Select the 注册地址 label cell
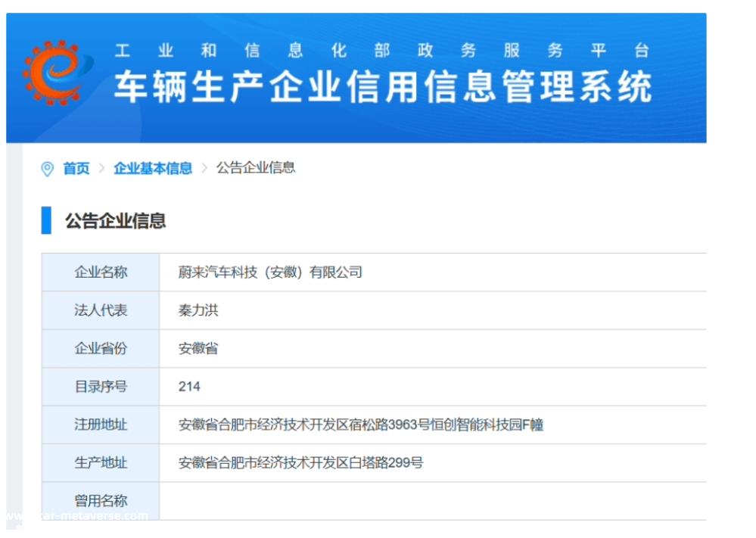756x538 pixels. 101,424
